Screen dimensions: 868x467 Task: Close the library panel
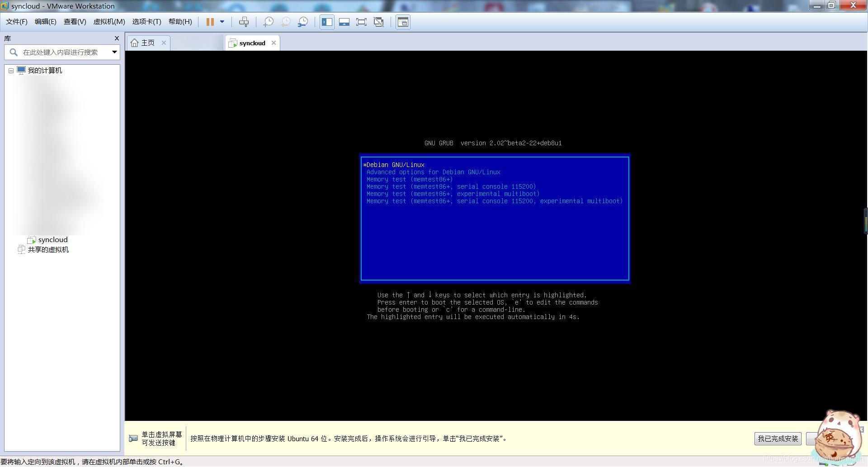117,38
